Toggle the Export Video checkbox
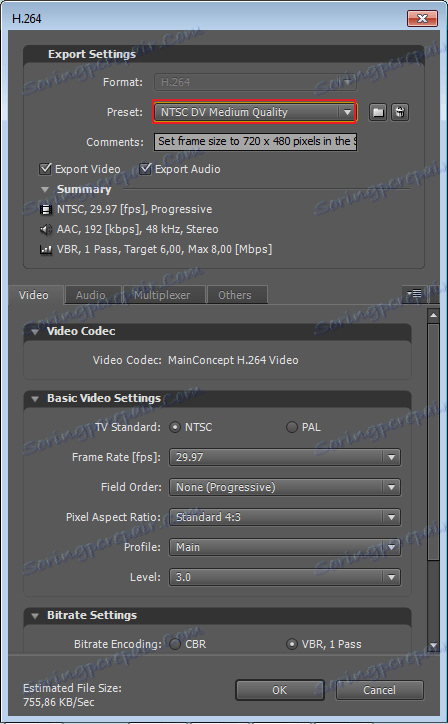This screenshot has width=448, height=724. point(45,169)
